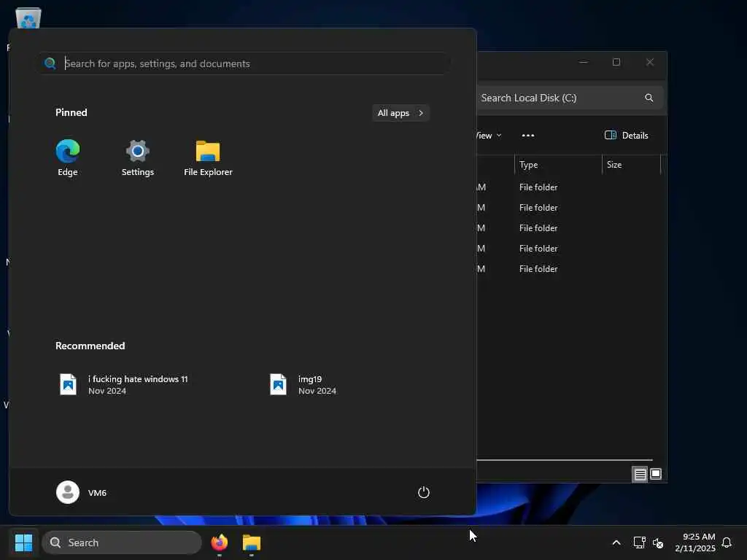Viewport: 747px width, 560px height.
Task: Open Firefox from the taskbar
Action: (x=220, y=542)
